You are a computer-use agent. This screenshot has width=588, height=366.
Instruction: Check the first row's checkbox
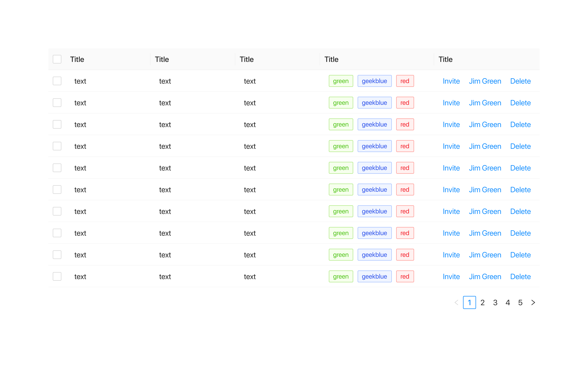57,81
